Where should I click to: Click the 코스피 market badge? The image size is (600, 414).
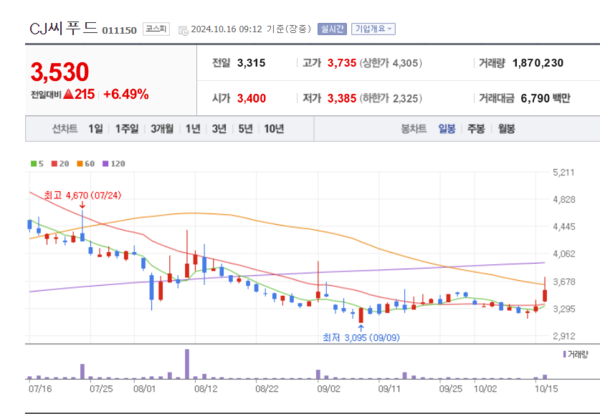coord(156,29)
